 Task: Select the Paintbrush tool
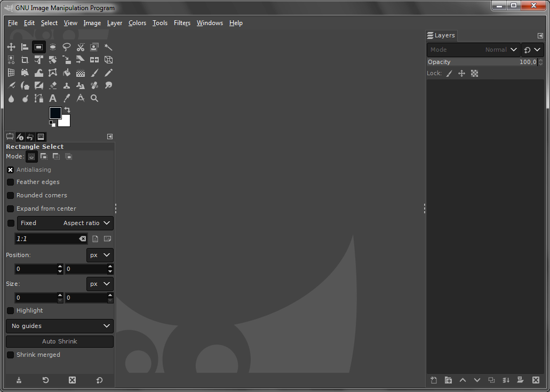click(x=94, y=73)
